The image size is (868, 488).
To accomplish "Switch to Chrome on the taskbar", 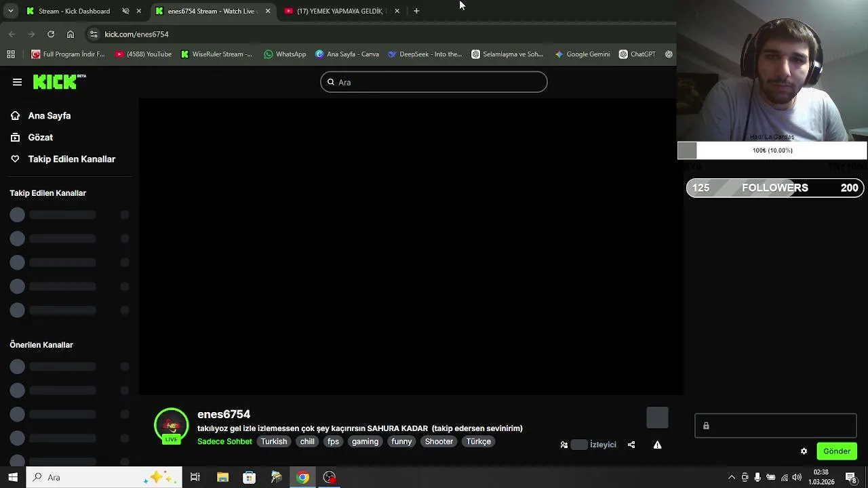I will [x=303, y=478].
